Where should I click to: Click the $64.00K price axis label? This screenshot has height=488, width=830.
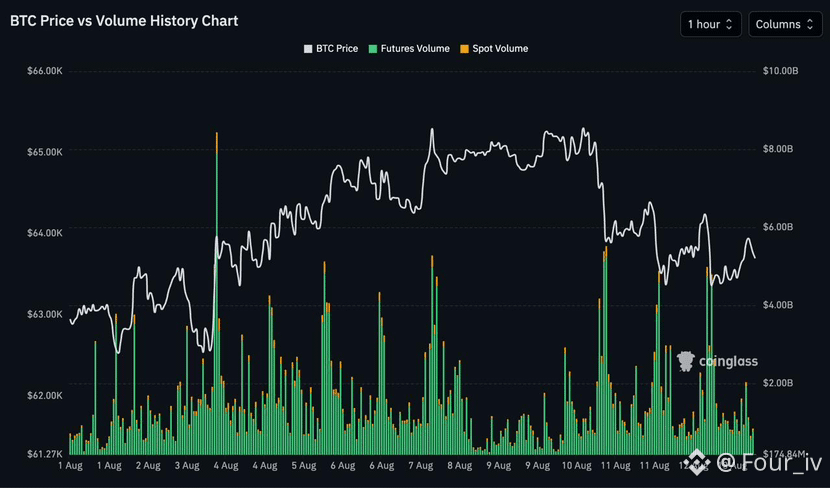coord(45,233)
